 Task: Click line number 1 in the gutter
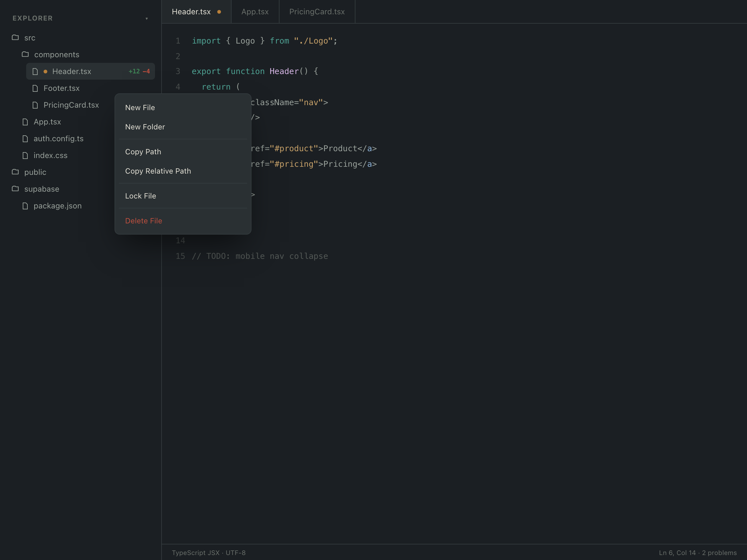click(x=178, y=41)
